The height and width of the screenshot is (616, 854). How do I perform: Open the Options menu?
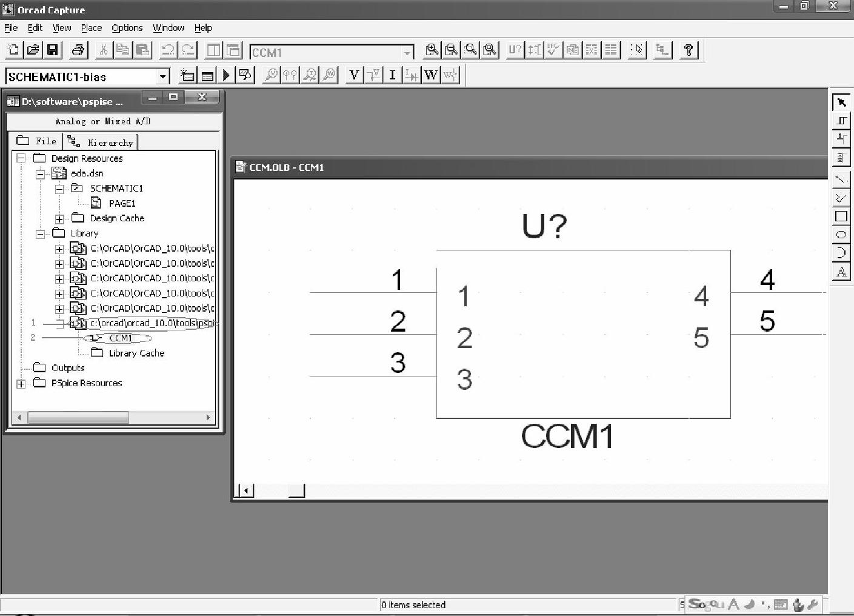127,28
